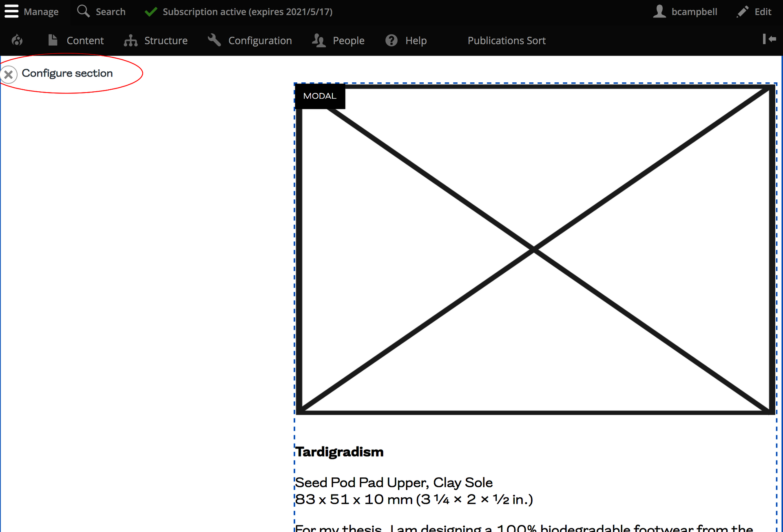Screen dimensions: 783x532
Task: Open Subscription active status link
Action: pos(248,12)
